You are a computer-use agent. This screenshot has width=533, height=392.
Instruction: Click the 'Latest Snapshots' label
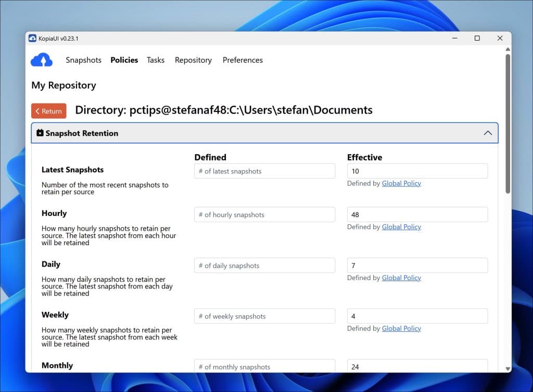click(x=72, y=170)
